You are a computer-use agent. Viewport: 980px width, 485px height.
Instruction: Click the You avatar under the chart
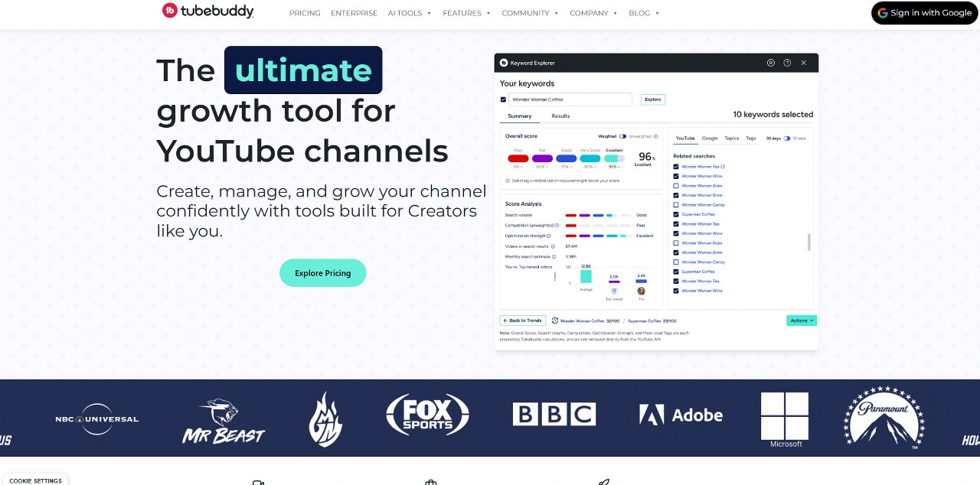coord(641,291)
